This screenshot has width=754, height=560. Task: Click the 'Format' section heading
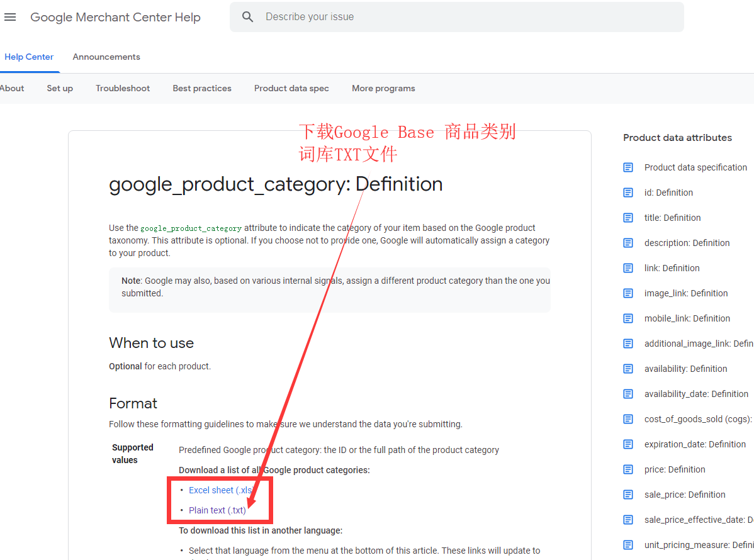coord(133,403)
